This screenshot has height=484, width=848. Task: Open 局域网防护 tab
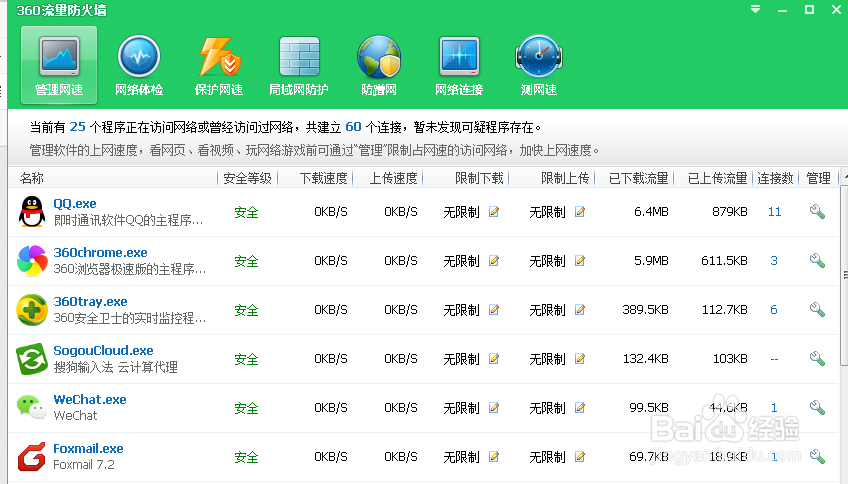click(299, 65)
